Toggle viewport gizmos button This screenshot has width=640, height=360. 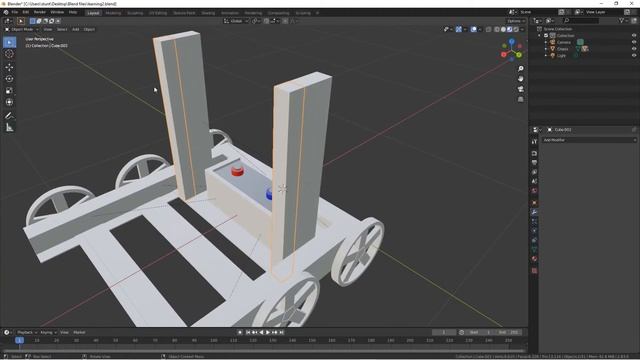[x=459, y=29]
